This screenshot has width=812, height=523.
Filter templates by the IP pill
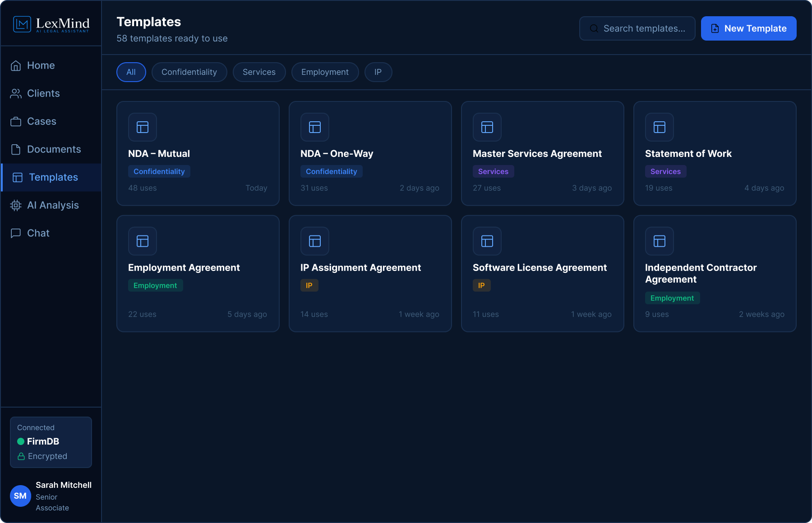pyautogui.click(x=378, y=72)
